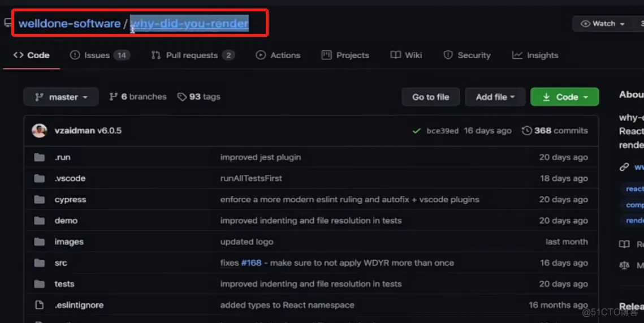The height and width of the screenshot is (323, 644).
Task: Open the .vscode folder
Action: 70,178
